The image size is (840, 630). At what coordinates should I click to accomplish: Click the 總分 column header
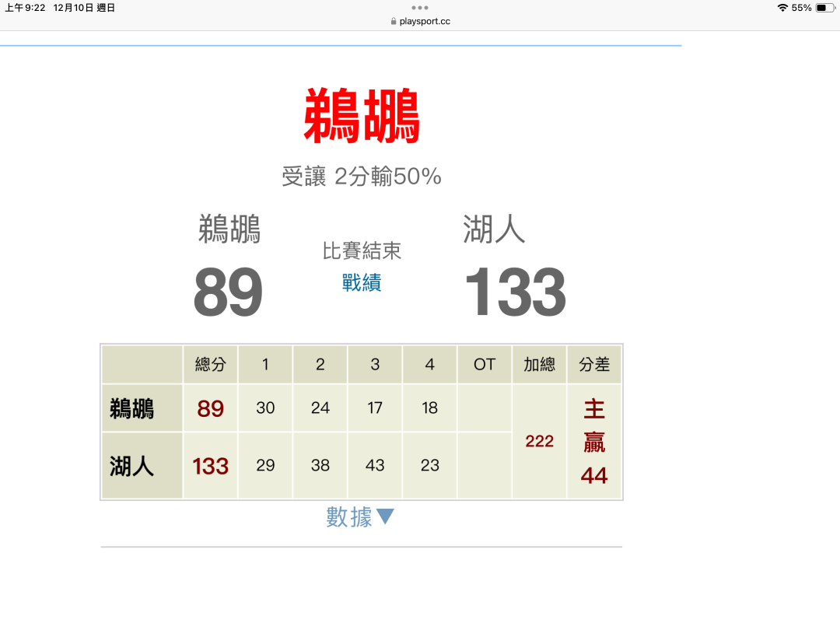click(x=211, y=364)
